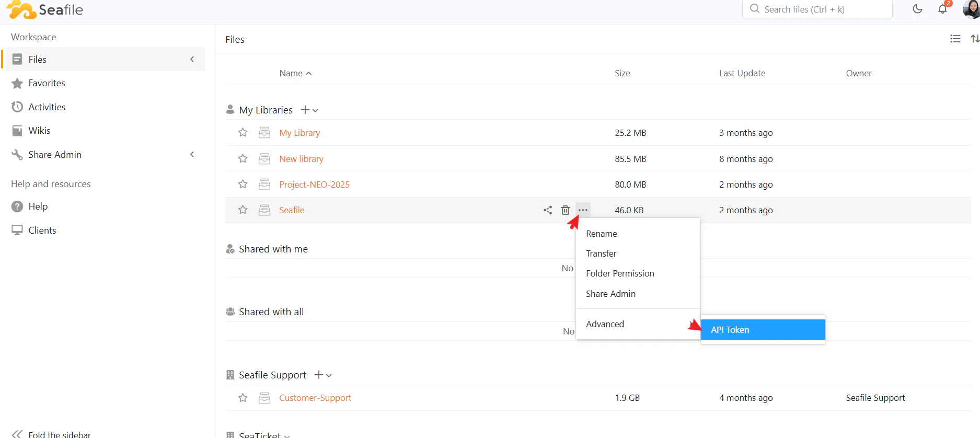
Task: Click Fold the sidebar
Action: [x=51, y=434]
